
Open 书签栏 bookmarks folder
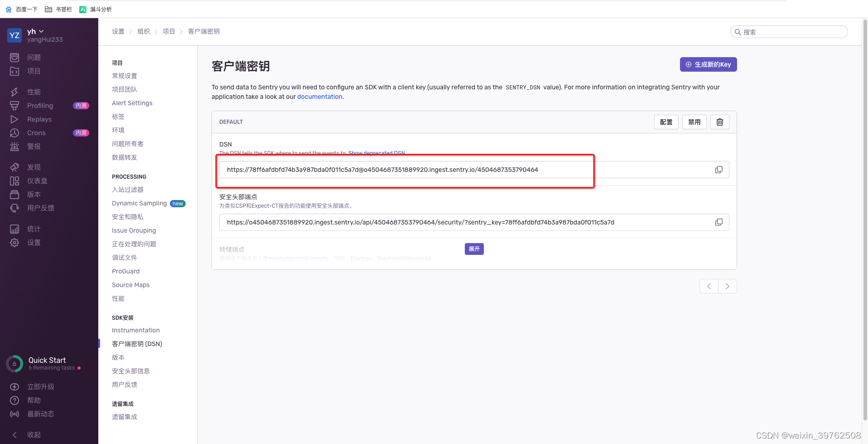click(58, 9)
